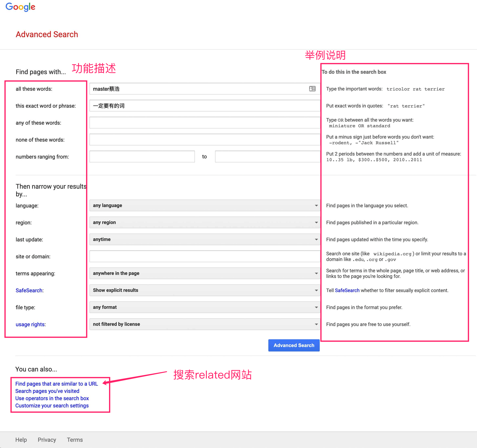Click the contact card icon in all these words field

pyautogui.click(x=312, y=89)
